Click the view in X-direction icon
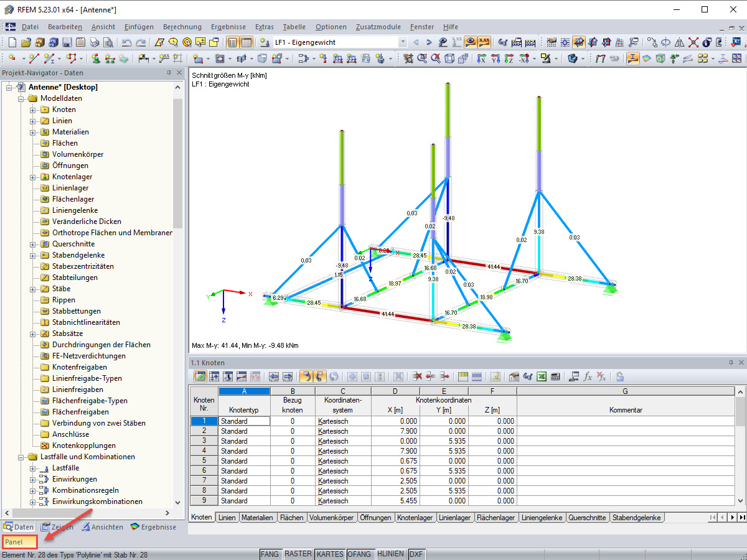747x560 pixels. pyautogui.click(x=481, y=58)
